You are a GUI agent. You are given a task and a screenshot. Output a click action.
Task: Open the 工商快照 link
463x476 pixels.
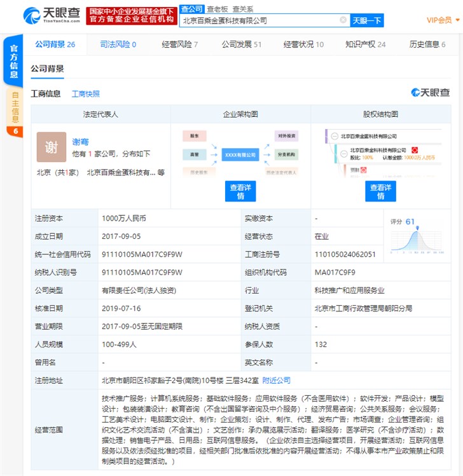86,94
